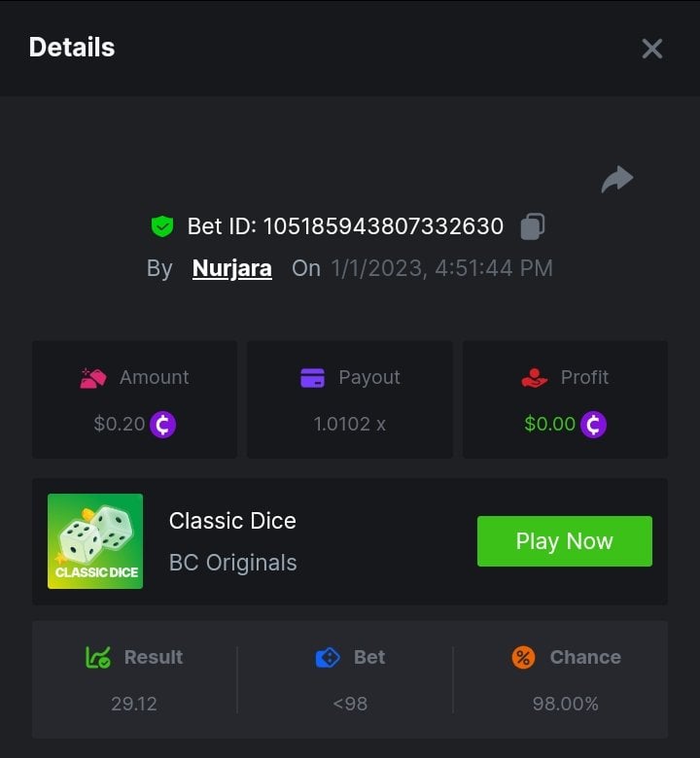Click the 1.0102 x payout value
Screen dimensions: 700x758
click(x=350, y=425)
